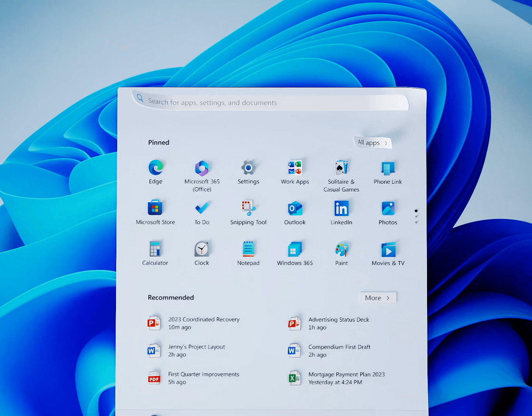This screenshot has width=532, height=416.
Task: Go to first pinned page dot
Action: (x=416, y=211)
